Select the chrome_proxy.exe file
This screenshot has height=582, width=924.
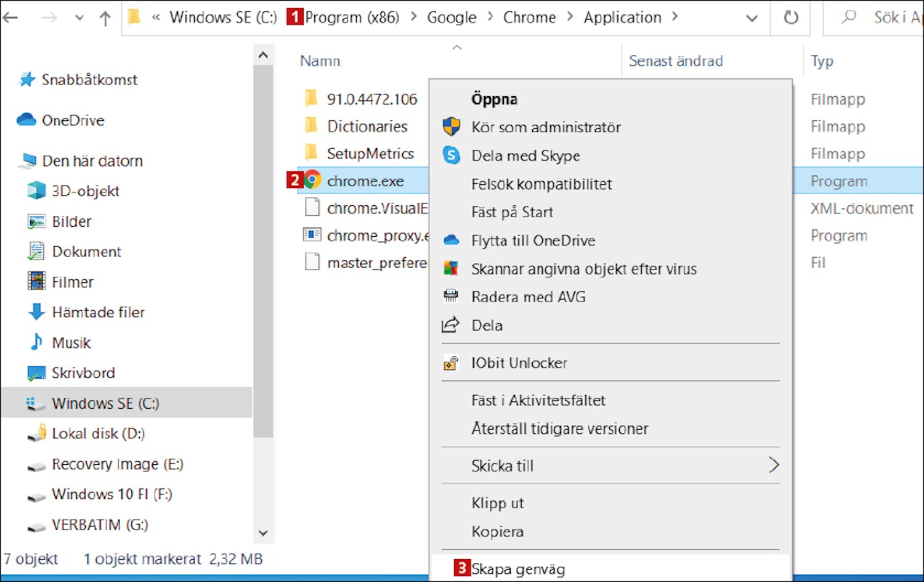pos(366,236)
